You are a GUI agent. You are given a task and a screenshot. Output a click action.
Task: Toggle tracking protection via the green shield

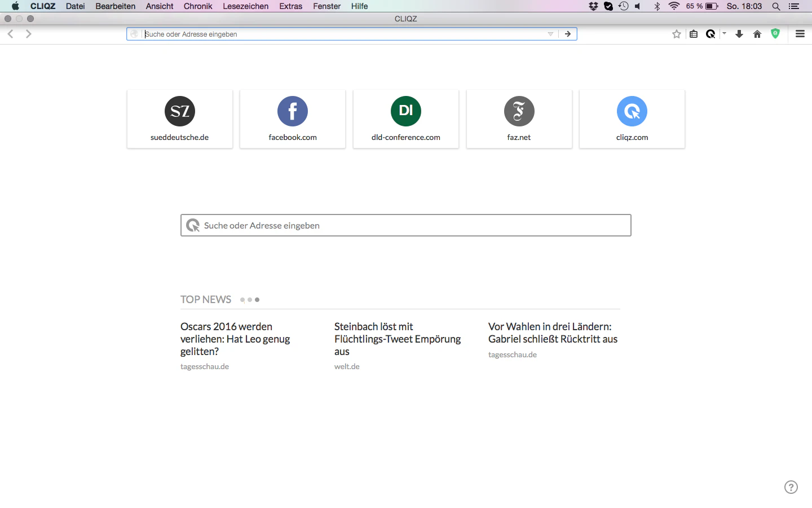coord(775,33)
